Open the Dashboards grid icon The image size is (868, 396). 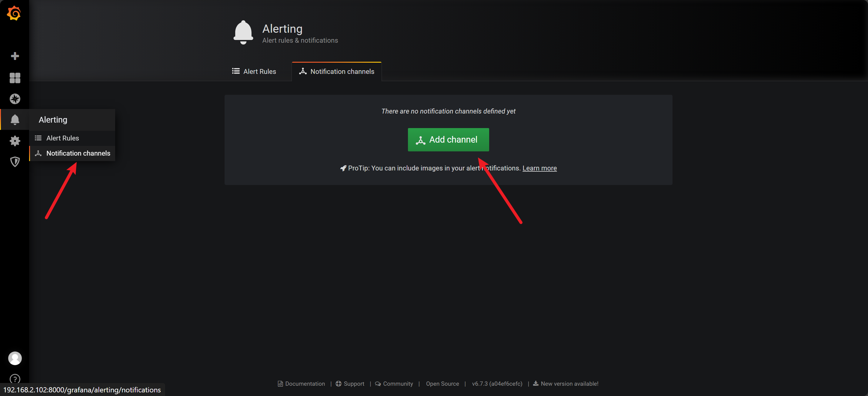pos(15,78)
